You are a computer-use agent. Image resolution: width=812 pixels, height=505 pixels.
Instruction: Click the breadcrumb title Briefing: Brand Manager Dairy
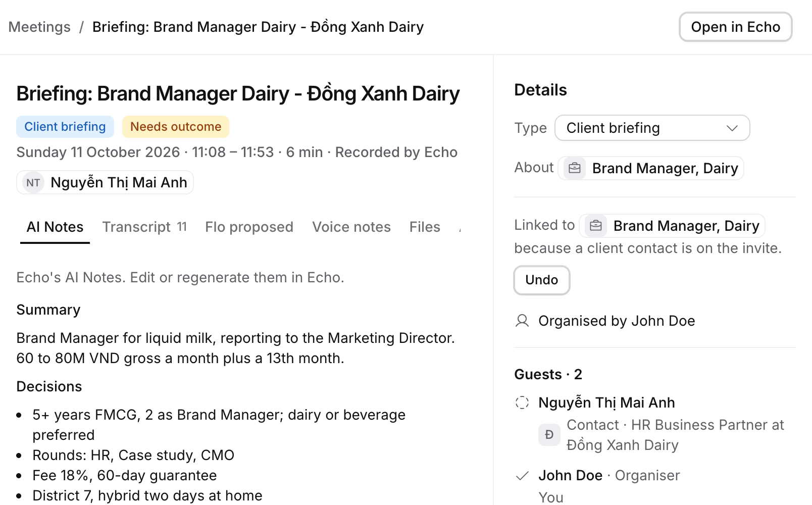coord(258,27)
